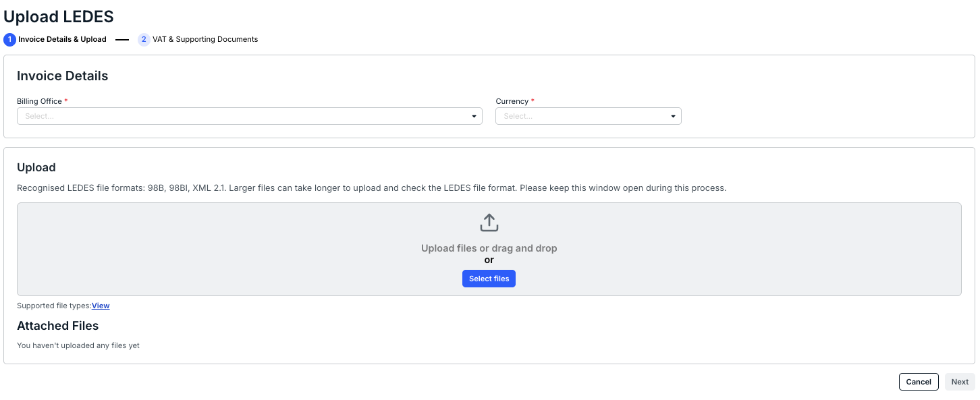Click 'You haven't uploaded any files yet' message

pos(78,345)
